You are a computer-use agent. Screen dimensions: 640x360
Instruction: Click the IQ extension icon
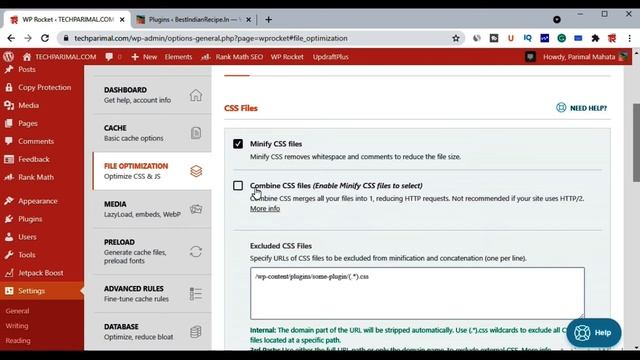pos(527,38)
